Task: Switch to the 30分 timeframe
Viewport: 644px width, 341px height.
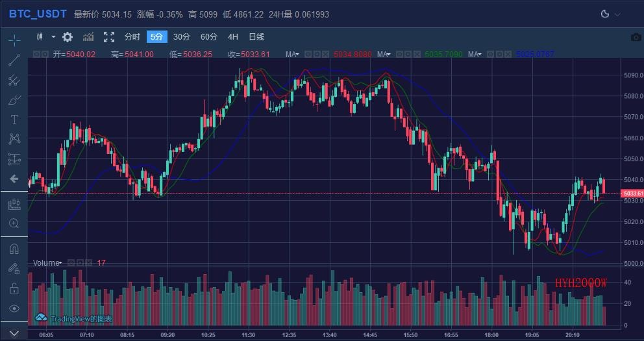Action: point(182,37)
